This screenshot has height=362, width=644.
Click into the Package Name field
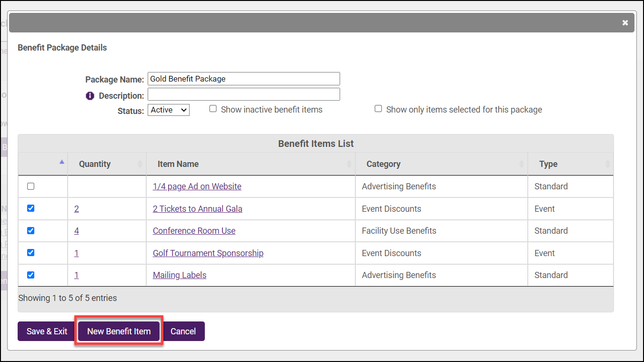[243, 79]
